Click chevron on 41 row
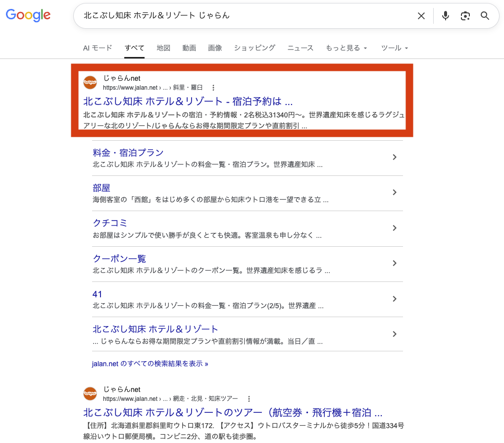504x443 pixels. tap(395, 299)
